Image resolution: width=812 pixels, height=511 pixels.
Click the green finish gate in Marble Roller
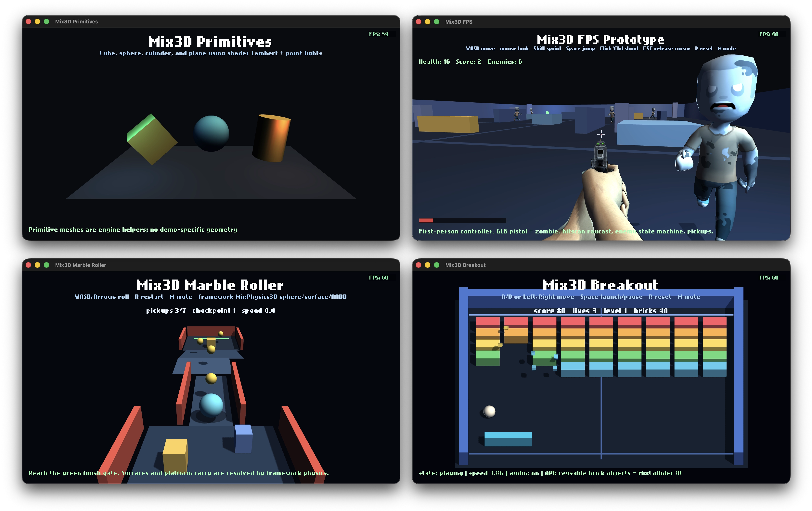coord(211,338)
